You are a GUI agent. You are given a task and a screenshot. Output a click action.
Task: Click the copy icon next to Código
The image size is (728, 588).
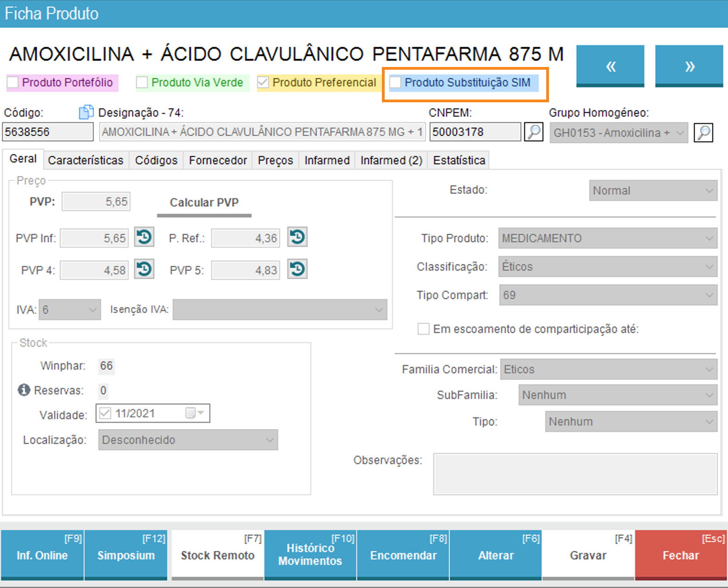click(86, 112)
